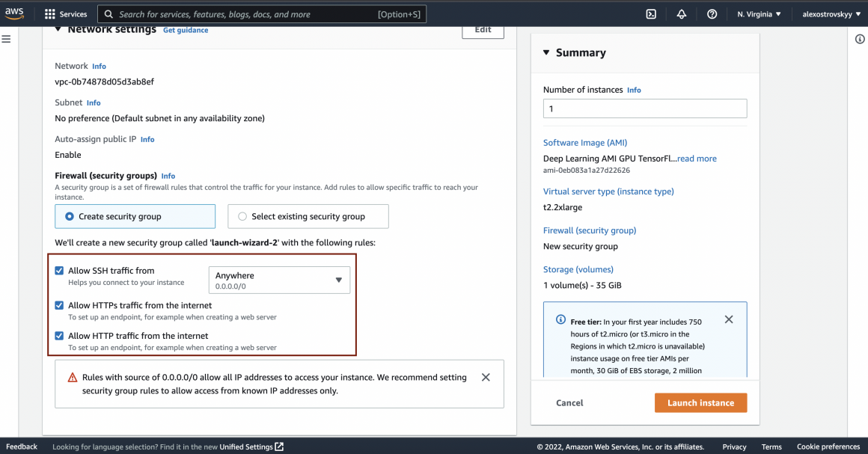Open the CloudShell terminal icon
868x454 pixels.
pyautogui.click(x=651, y=14)
